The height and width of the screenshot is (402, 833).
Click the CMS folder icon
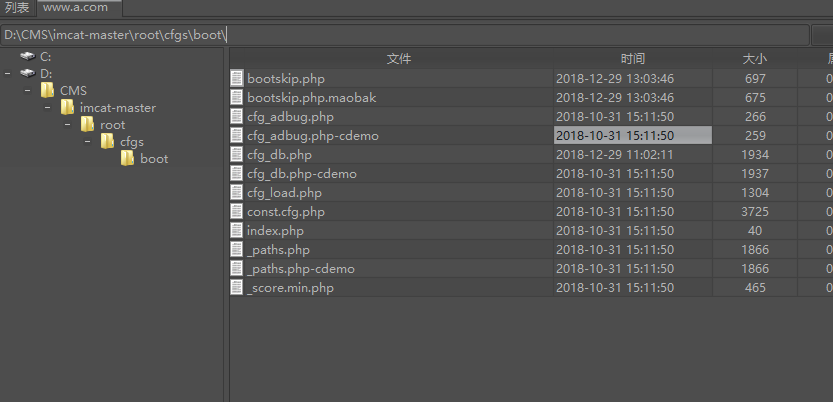(47, 91)
